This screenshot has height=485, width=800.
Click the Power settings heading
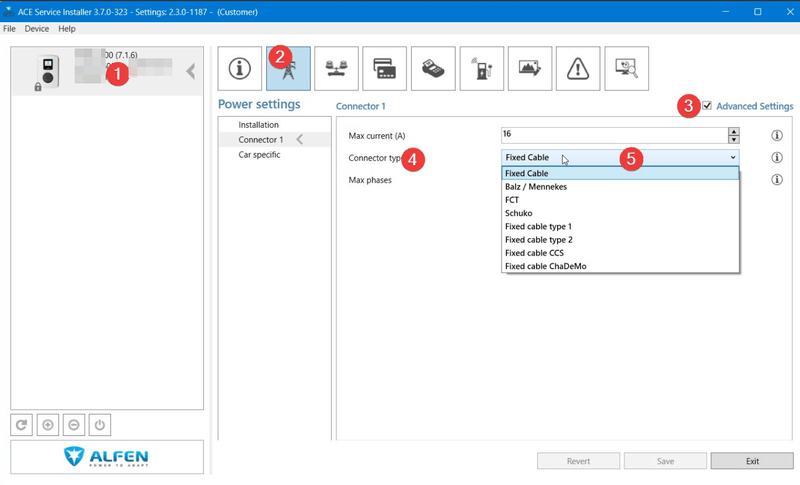259,104
